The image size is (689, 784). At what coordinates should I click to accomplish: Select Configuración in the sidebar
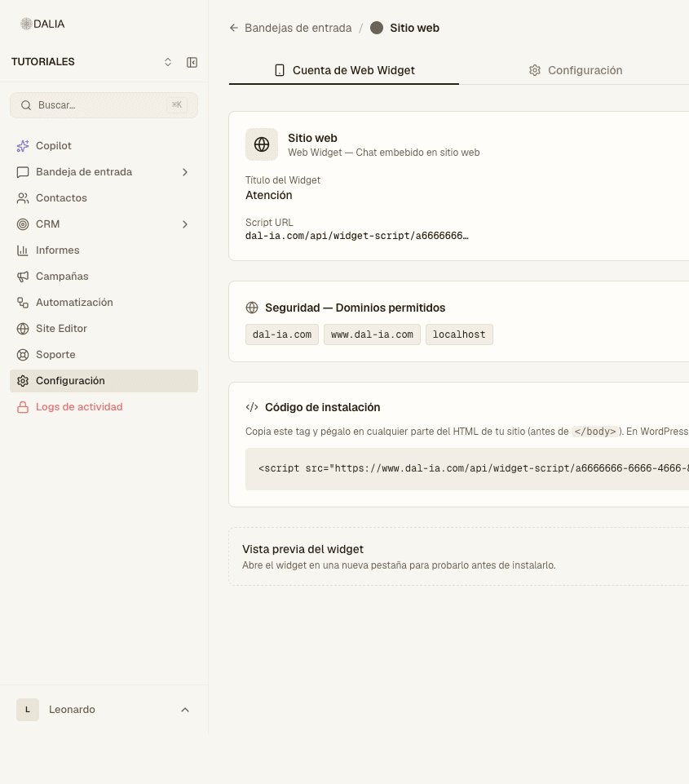click(104, 381)
